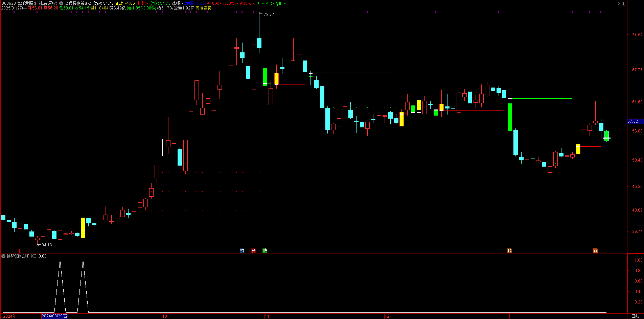Click the main indicator name 底顶操盘策略Z
644x319 pixels.
78,3
